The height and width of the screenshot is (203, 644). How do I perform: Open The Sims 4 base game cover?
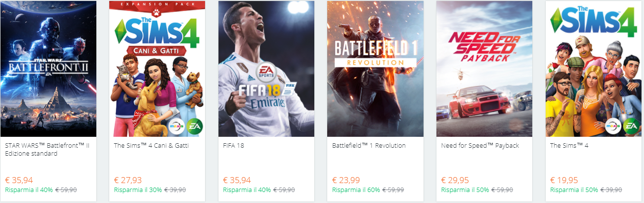[x=593, y=69]
